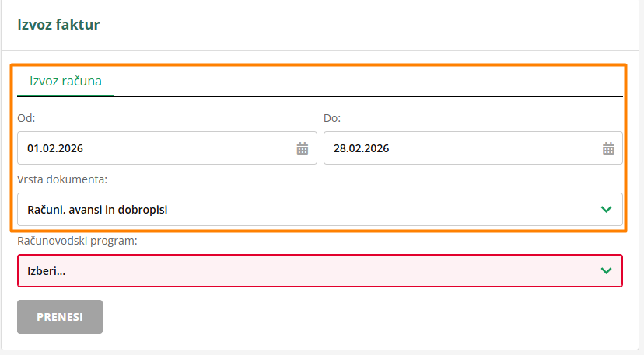Click the 'Vrsta dokumenta:' label
This screenshot has height=355, width=644.
point(62,179)
